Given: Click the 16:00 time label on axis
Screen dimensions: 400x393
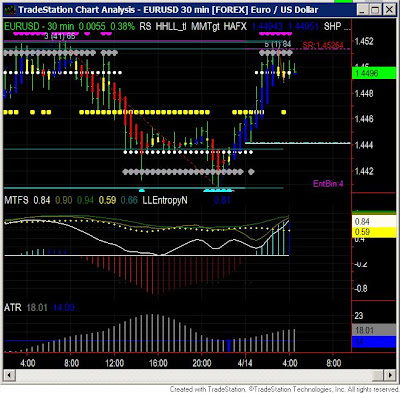Looking at the screenshot, I should coord(158,363).
